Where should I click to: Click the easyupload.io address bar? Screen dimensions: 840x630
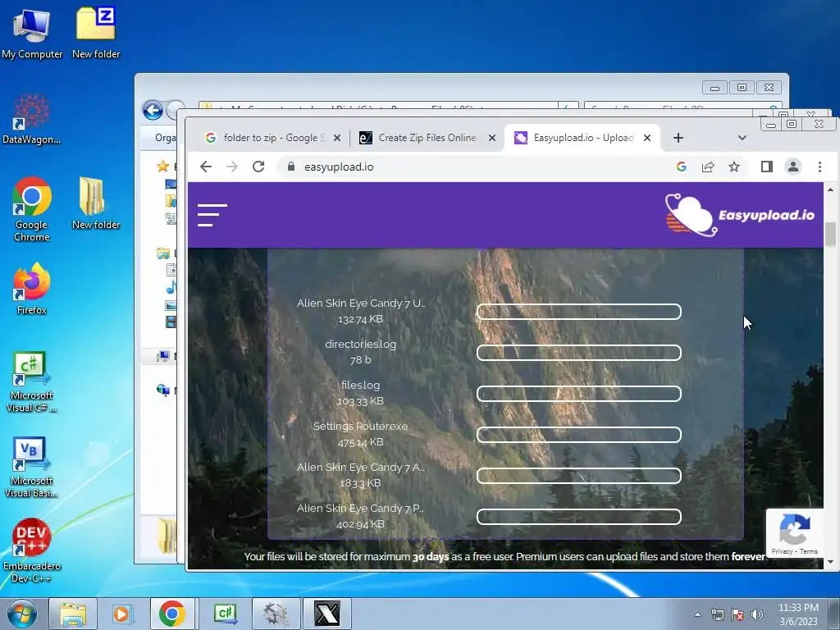[x=472, y=167]
